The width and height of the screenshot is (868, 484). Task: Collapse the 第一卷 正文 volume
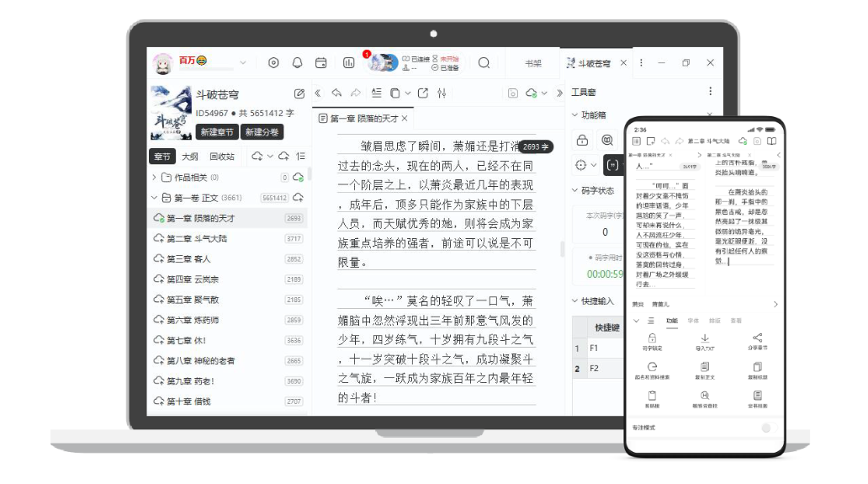(x=155, y=198)
